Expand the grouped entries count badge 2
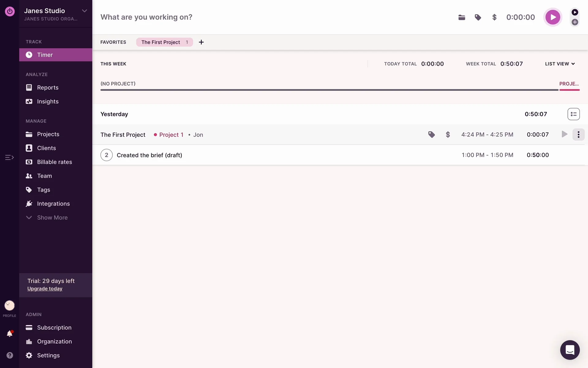 point(106,155)
